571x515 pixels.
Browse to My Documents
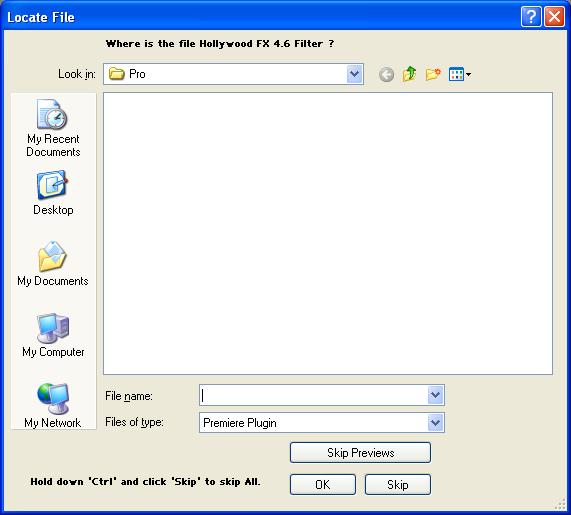coord(53,264)
